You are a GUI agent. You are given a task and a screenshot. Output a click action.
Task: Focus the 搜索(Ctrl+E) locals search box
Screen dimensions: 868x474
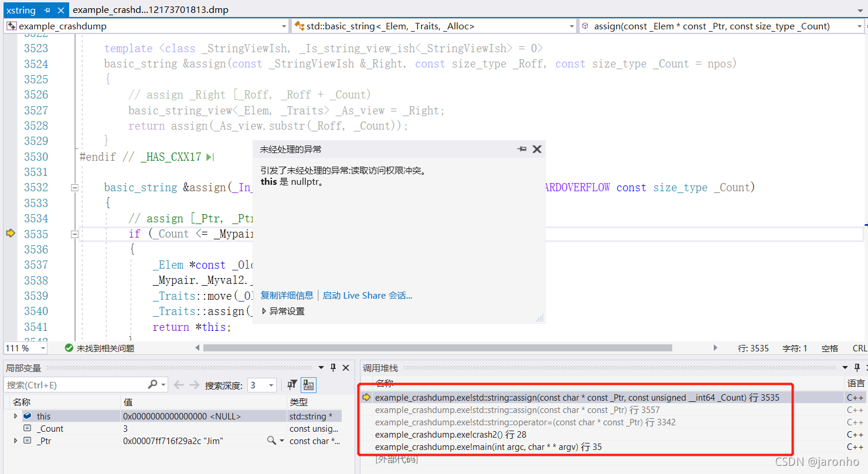(x=76, y=385)
